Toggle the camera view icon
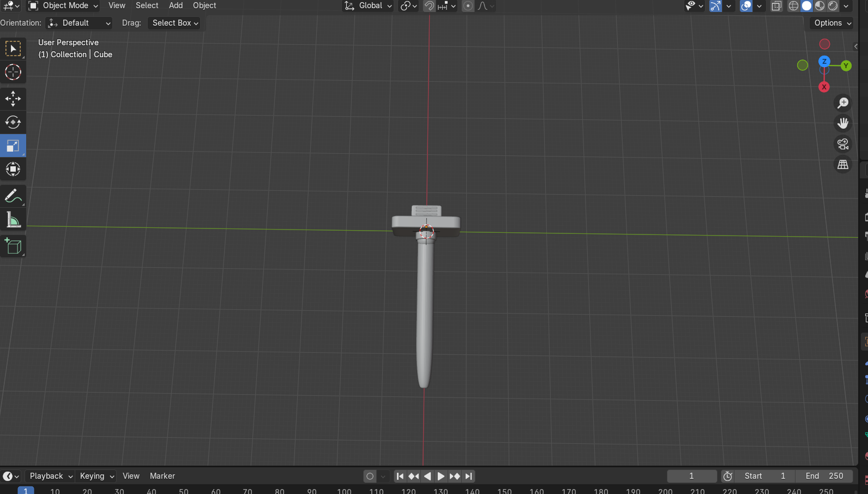 (843, 144)
